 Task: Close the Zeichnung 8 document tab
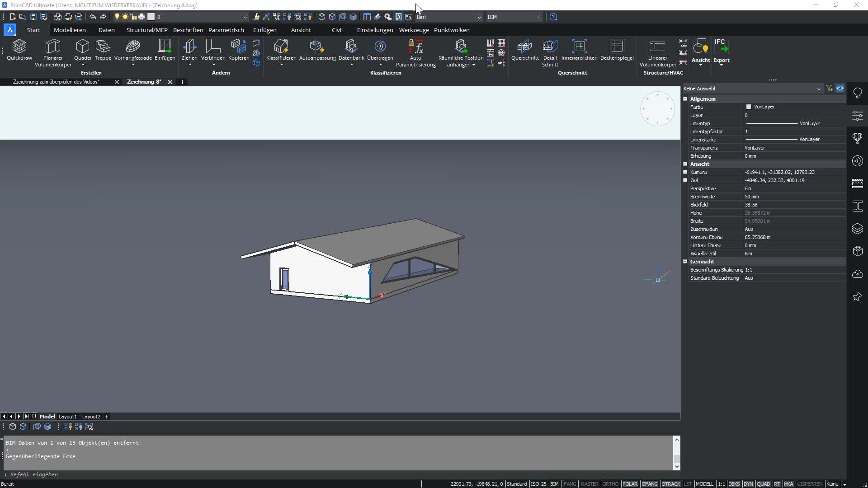[x=170, y=82]
